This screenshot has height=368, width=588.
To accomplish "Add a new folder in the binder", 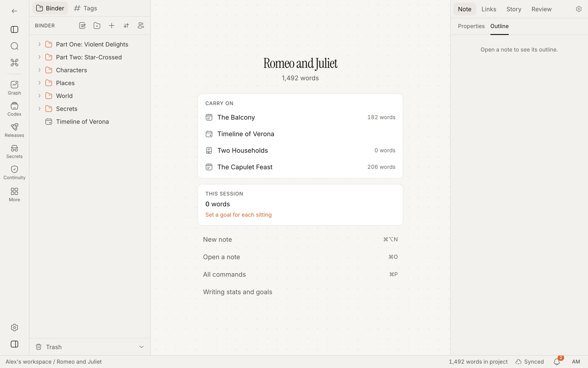I will coord(97,26).
